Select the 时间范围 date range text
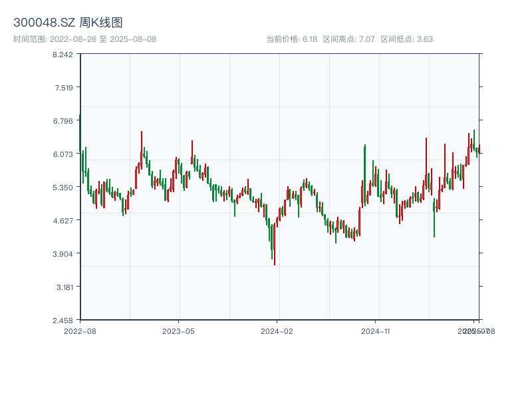Image resolution: width=532 pixels, height=399 pixels. click(84, 39)
